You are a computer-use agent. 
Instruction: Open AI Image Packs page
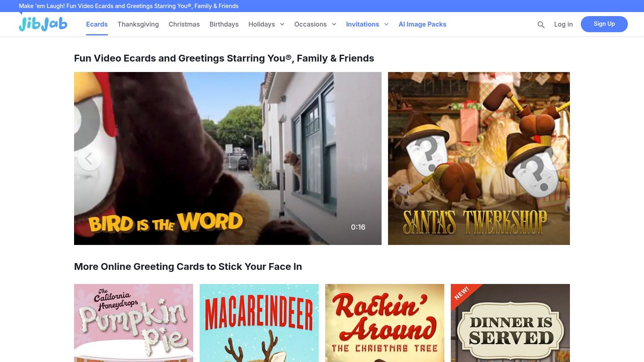[422, 24]
